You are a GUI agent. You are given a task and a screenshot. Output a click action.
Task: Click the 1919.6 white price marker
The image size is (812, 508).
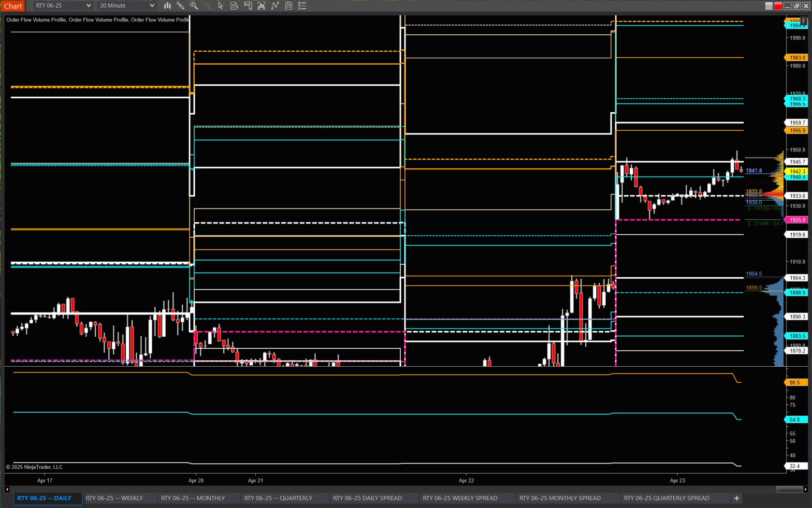797,235
